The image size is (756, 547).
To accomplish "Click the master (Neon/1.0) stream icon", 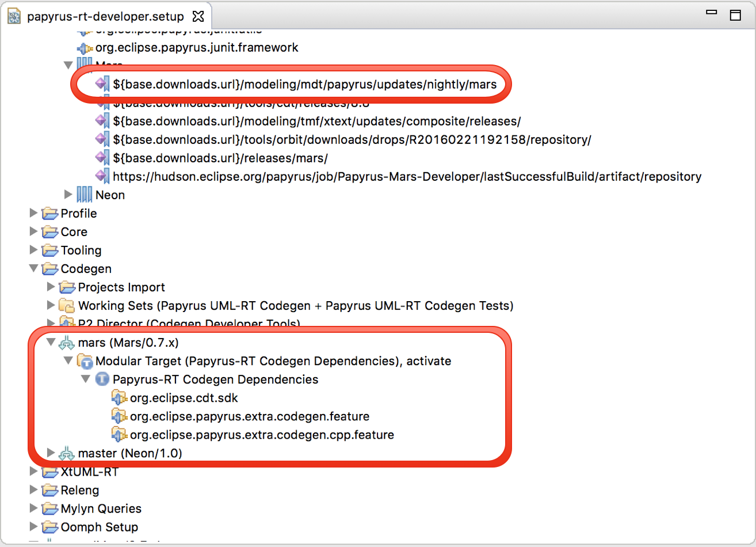I will [x=68, y=454].
